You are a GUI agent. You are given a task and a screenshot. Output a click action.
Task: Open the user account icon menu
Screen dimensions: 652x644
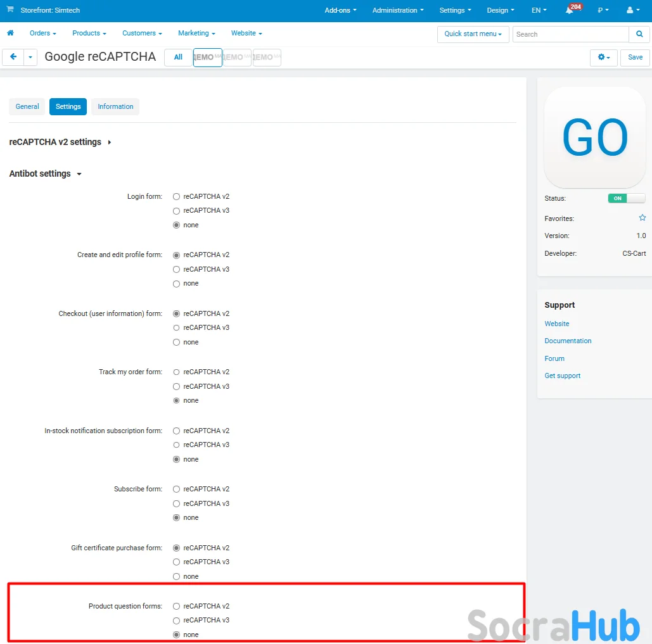[x=632, y=11]
